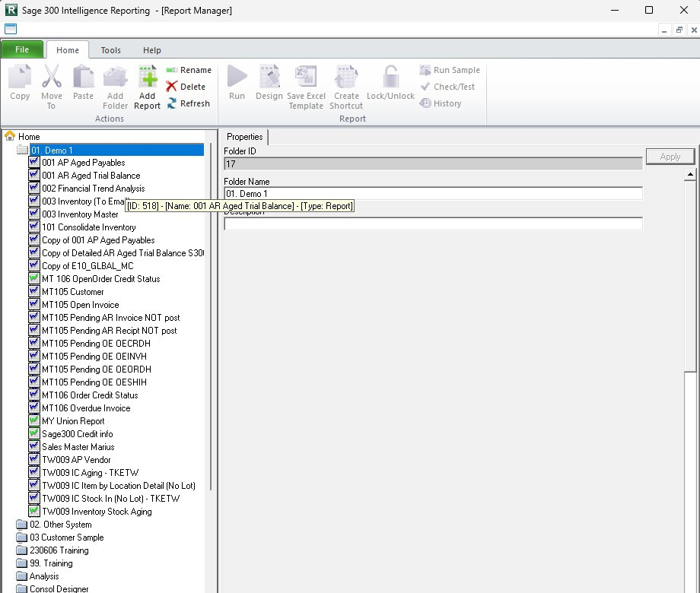700x593 pixels.
Task: Select MT105 Customer report
Action: [x=73, y=292]
